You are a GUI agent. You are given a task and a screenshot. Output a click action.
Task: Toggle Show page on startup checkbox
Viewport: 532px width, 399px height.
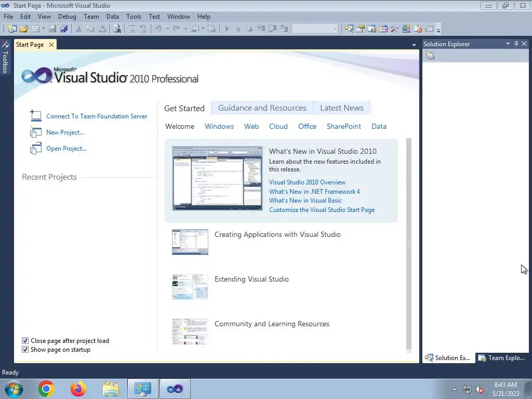point(25,350)
